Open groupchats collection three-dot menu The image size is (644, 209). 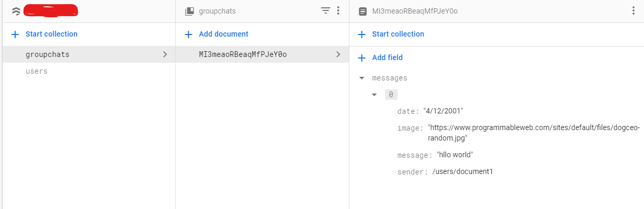(338, 10)
